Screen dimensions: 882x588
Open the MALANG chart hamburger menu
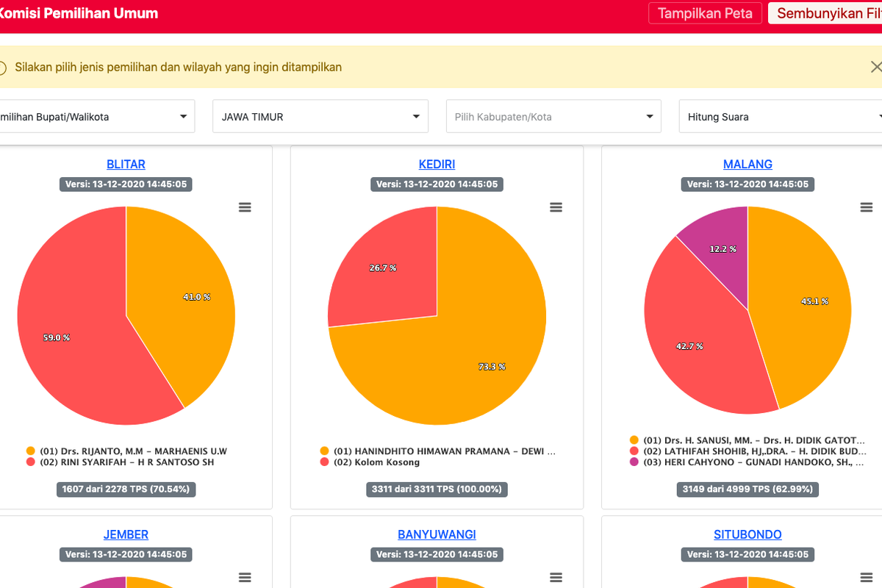867,208
